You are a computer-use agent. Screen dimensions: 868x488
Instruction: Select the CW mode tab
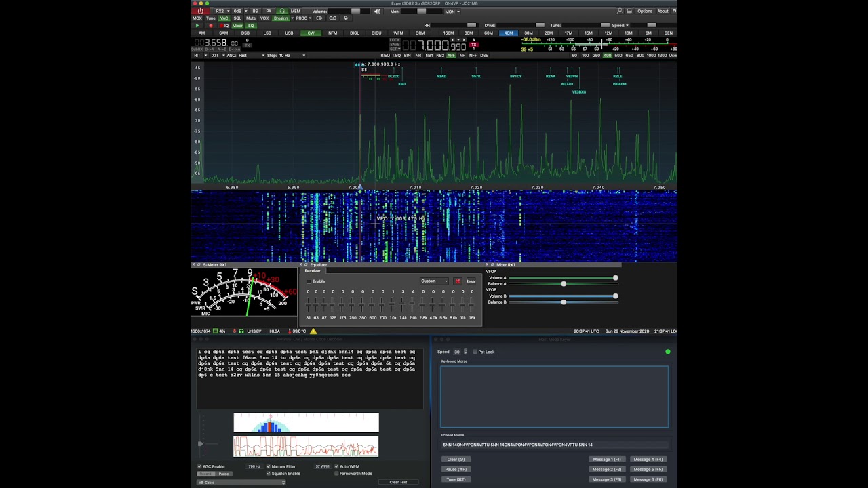click(311, 33)
